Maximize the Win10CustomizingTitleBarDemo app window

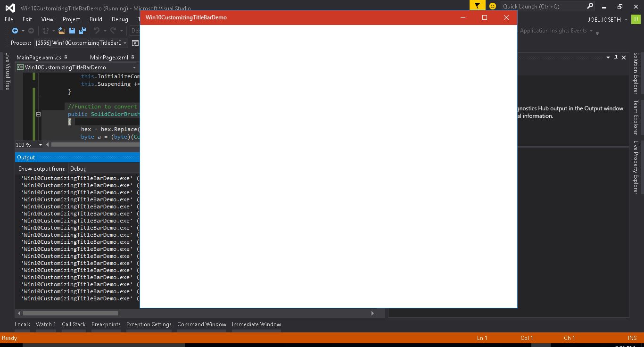point(485,17)
